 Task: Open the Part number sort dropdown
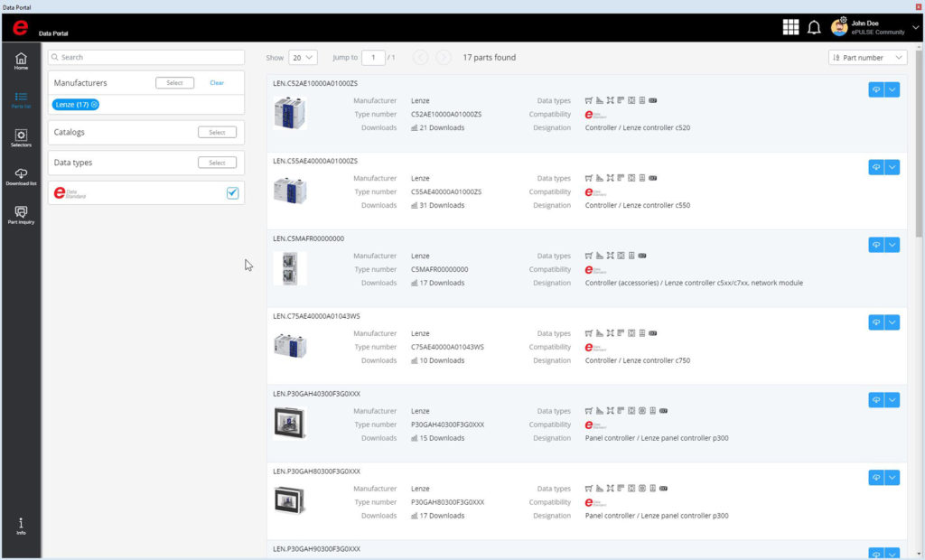(x=867, y=58)
